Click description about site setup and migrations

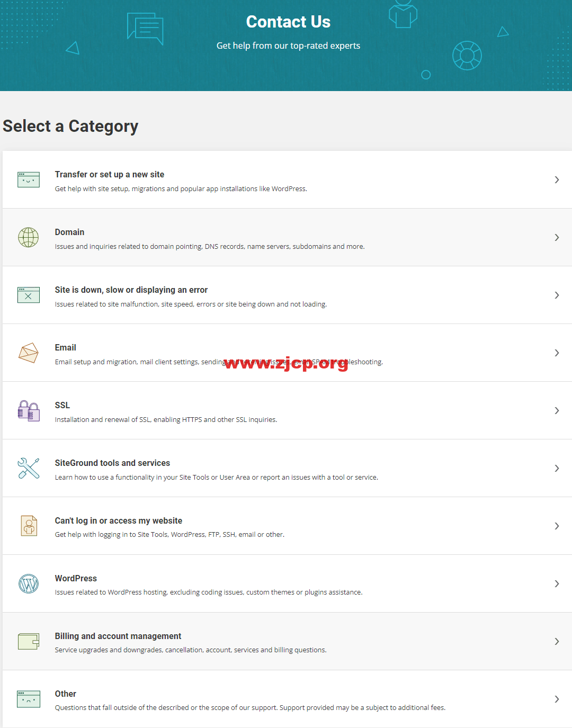181,188
